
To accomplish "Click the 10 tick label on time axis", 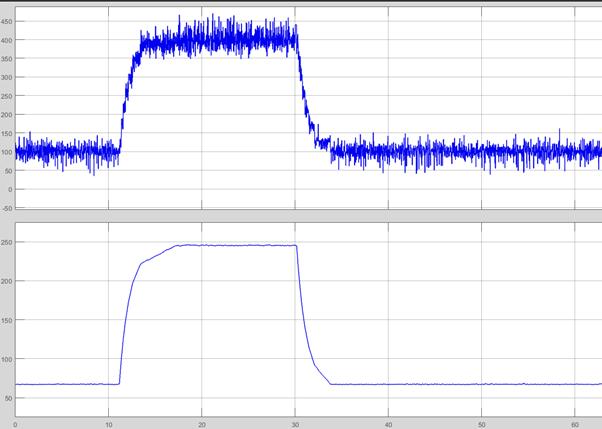I will (x=109, y=425).
